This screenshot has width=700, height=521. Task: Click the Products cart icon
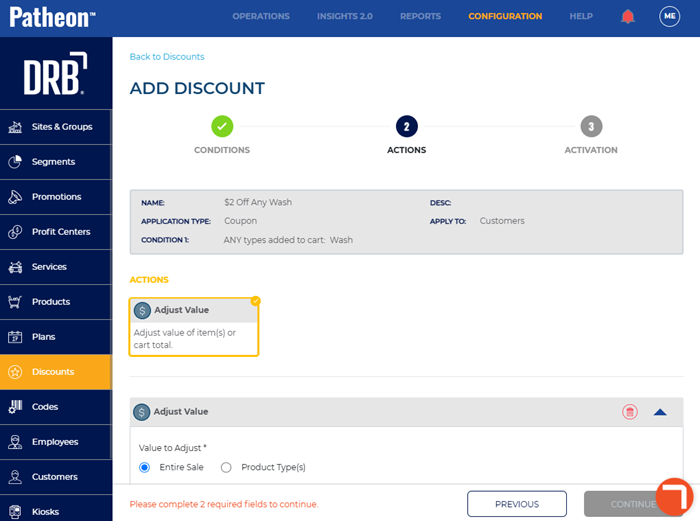coord(15,302)
